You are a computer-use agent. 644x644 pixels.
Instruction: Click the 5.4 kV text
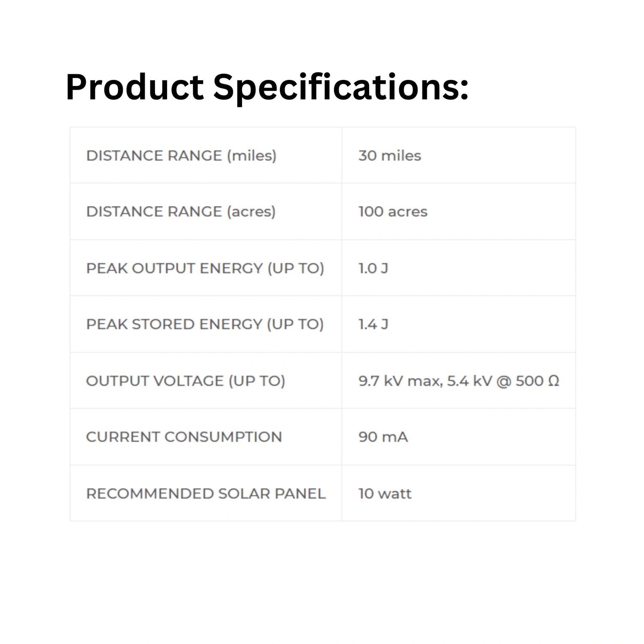tap(469, 381)
